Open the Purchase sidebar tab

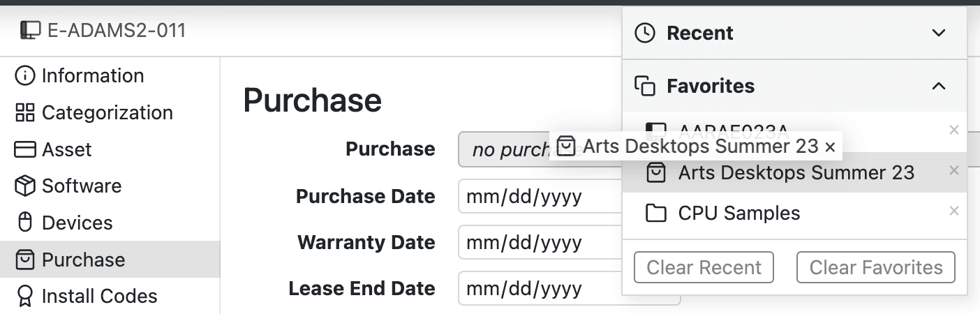(84, 260)
